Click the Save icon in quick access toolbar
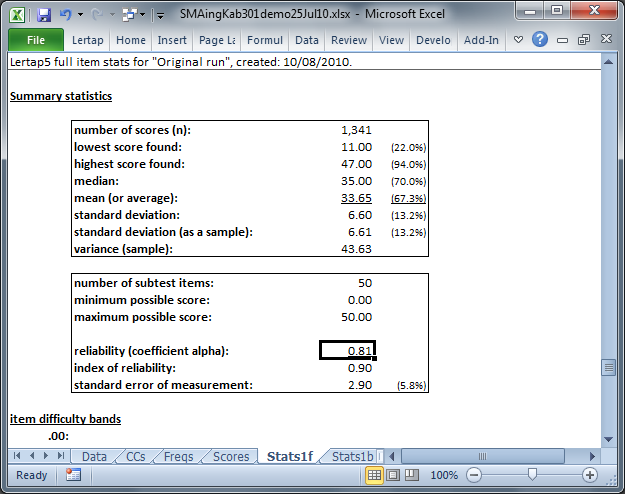Screen dimensions: 625x494 coord(44,15)
